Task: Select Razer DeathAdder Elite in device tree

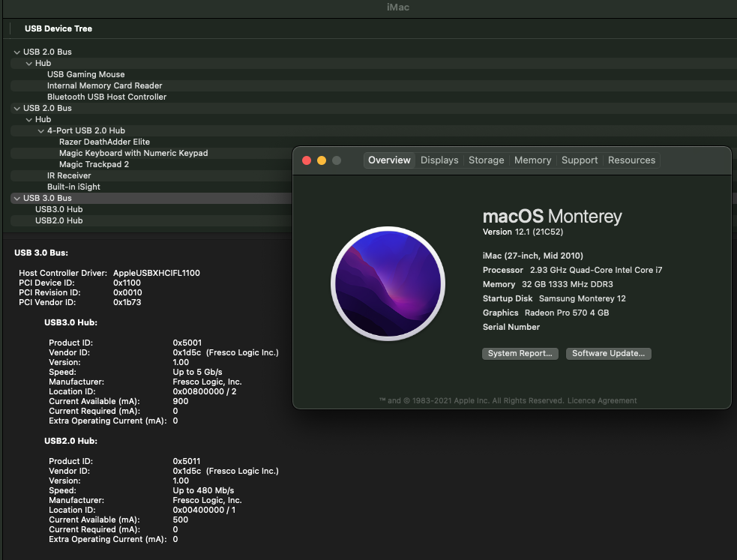Action: point(104,142)
